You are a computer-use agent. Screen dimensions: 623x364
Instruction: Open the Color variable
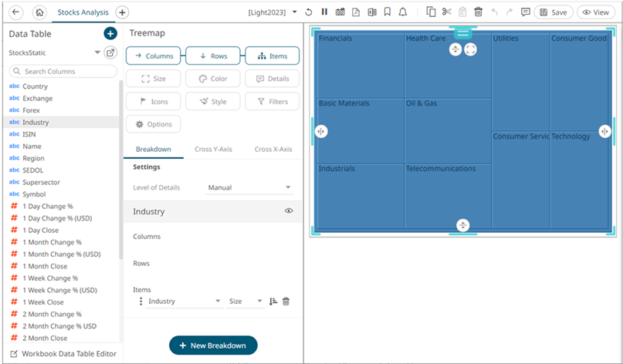pyautogui.click(x=213, y=79)
